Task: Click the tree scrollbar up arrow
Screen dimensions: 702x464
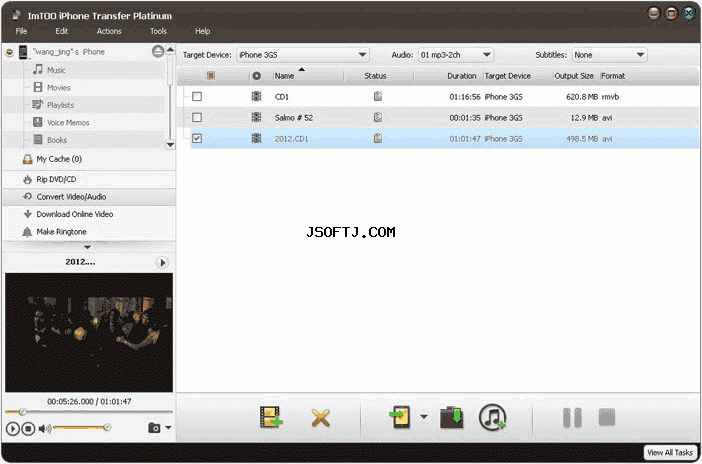Action: pyautogui.click(x=170, y=49)
